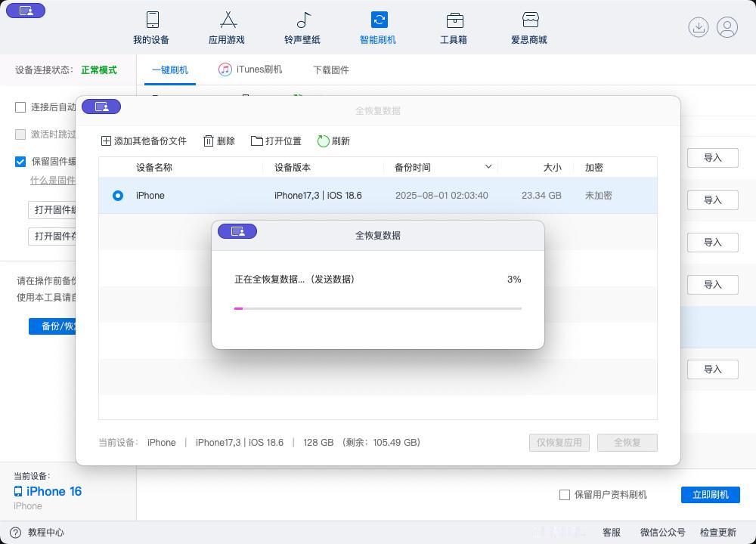Select the 智能刷机 smart flash icon
Image resolution: width=756 pixels, height=544 pixels.
pyautogui.click(x=379, y=20)
